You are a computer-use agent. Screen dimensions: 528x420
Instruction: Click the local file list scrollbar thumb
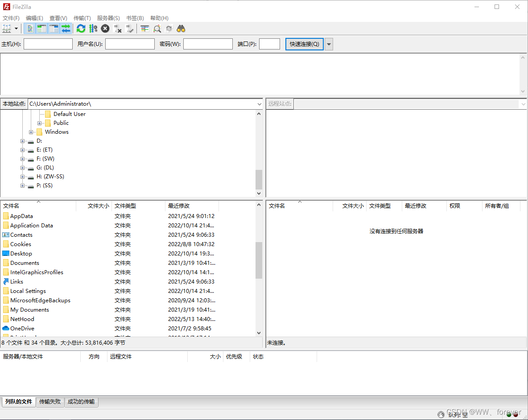[x=259, y=260]
